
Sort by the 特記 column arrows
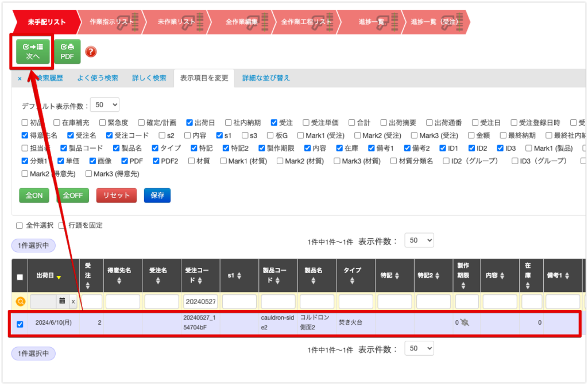397,275
